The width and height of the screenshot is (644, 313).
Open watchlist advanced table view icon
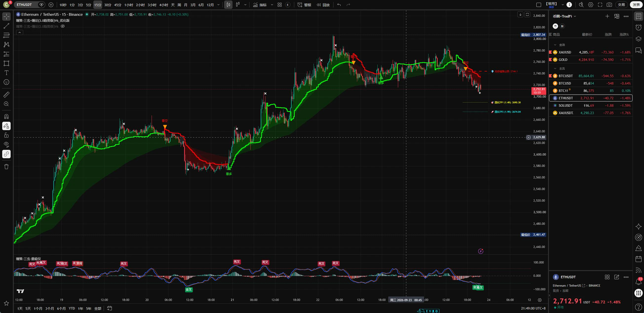617,16
